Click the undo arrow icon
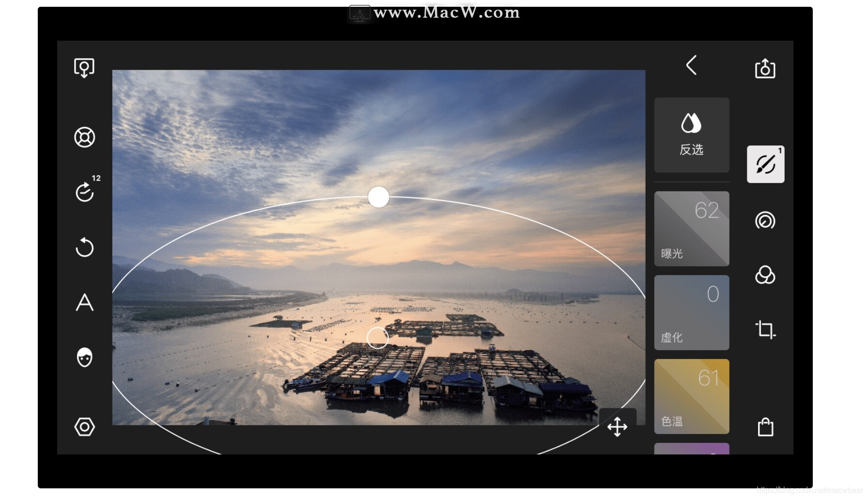Viewport: 868px width, 499px height. click(x=84, y=247)
